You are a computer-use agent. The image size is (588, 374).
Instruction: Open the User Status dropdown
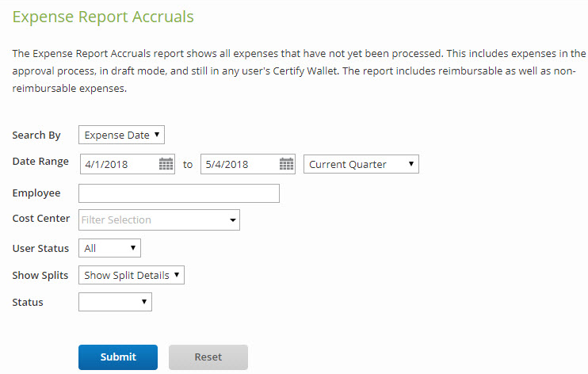pos(110,248)
